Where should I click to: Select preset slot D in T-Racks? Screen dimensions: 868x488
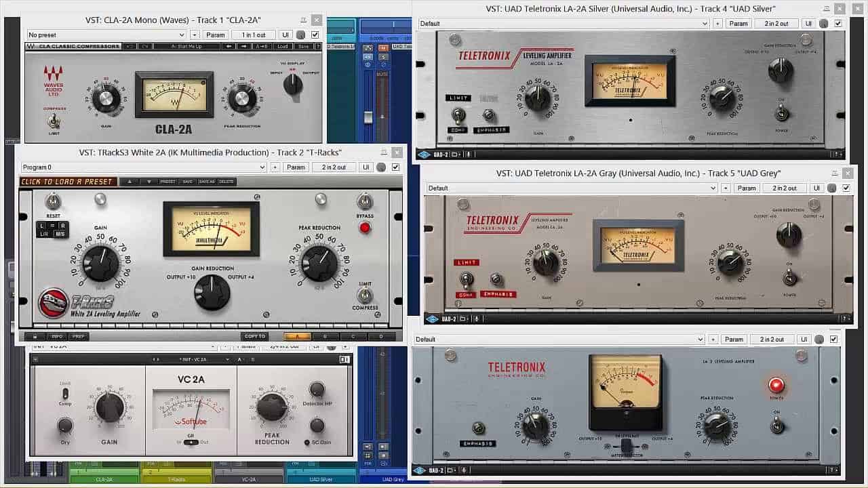pos(381,336)
